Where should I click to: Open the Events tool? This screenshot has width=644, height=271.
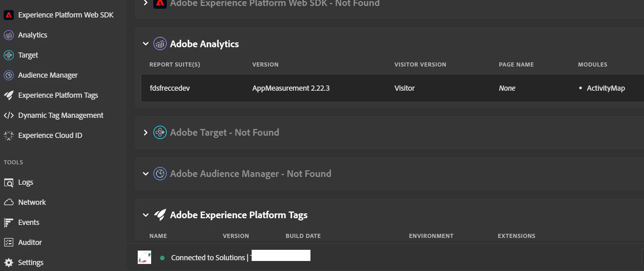click(x=29, y=222)
